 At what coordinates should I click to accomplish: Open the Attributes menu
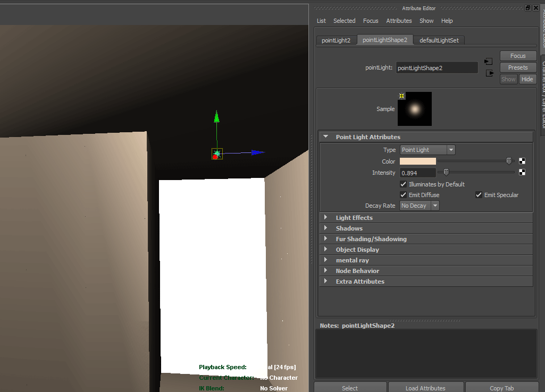tap(399, 21)
